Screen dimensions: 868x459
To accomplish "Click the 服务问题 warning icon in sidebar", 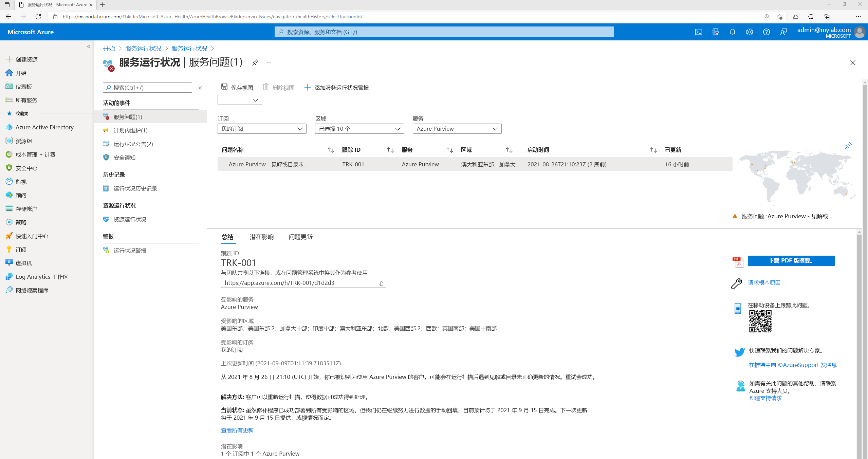I will tap(106, 117).
